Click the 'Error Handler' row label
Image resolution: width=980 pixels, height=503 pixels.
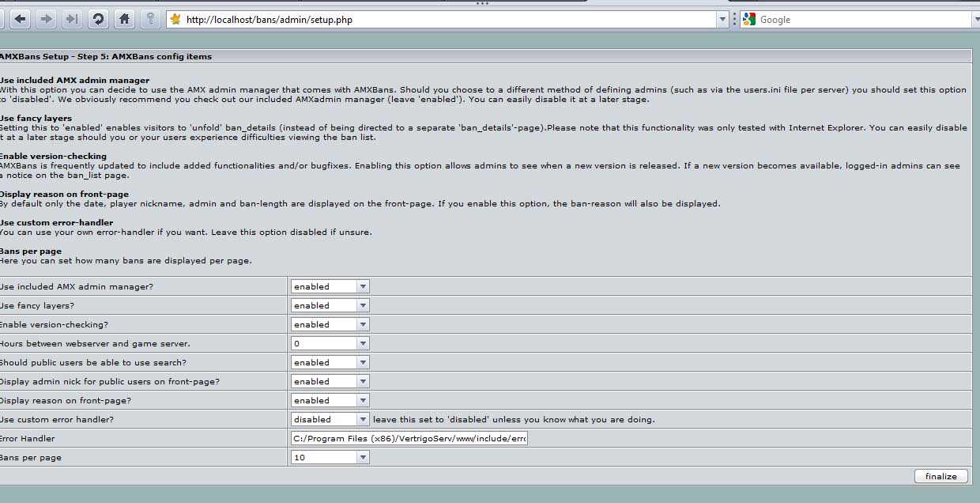(x=28, y=438)
